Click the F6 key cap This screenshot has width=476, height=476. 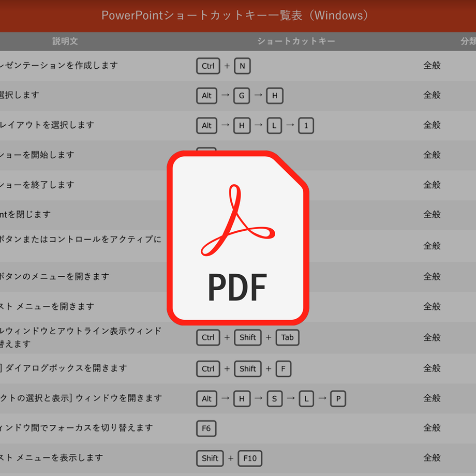coord(206,428)
